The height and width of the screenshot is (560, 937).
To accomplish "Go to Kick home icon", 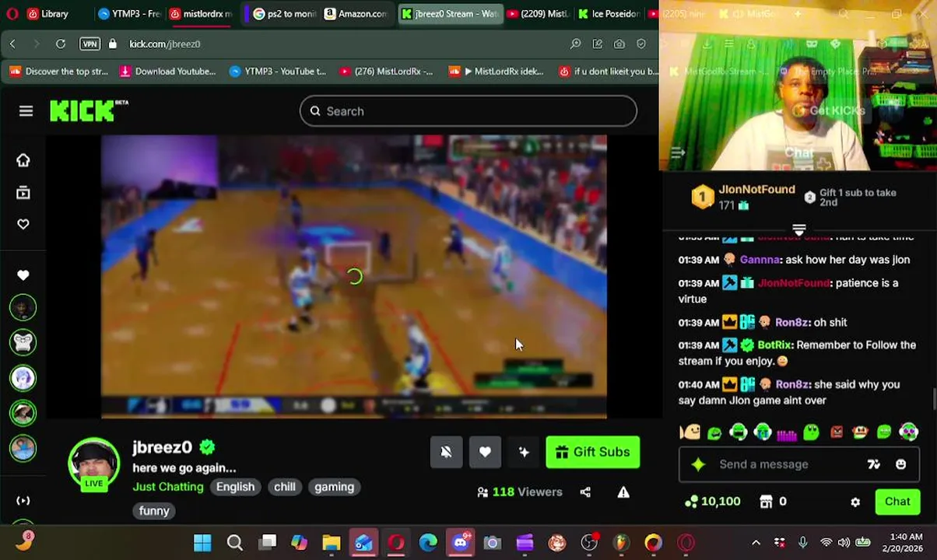I will click(x=23, y=160).
